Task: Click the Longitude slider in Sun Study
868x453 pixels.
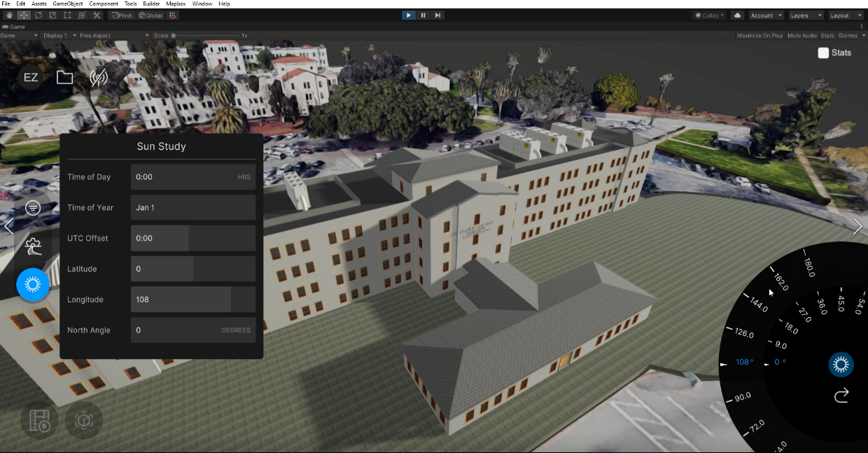Action: pos(193,300)
